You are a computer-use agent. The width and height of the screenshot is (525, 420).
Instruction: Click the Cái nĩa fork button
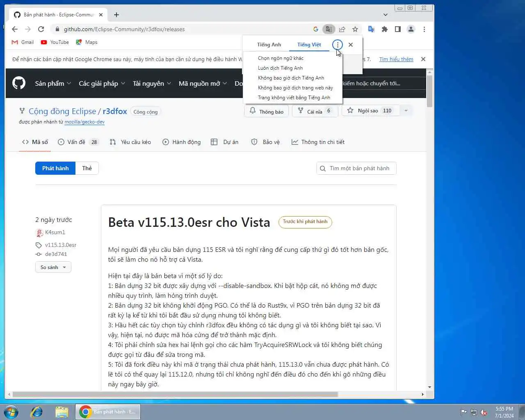(x=315, y=112)
